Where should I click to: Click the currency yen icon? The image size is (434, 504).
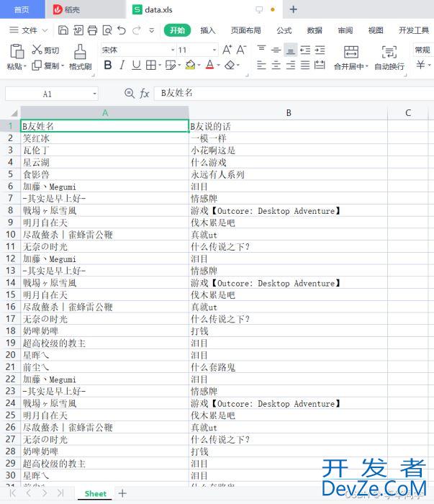(420, 65)
